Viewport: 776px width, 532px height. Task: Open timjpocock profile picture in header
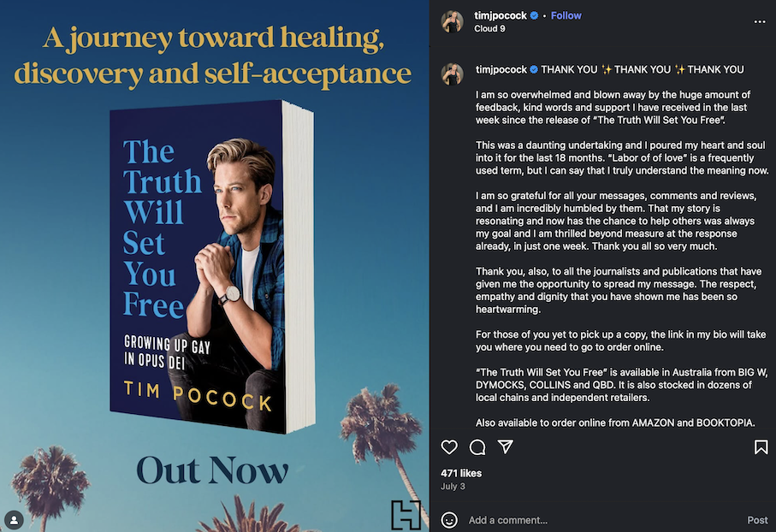coord(453,21)
